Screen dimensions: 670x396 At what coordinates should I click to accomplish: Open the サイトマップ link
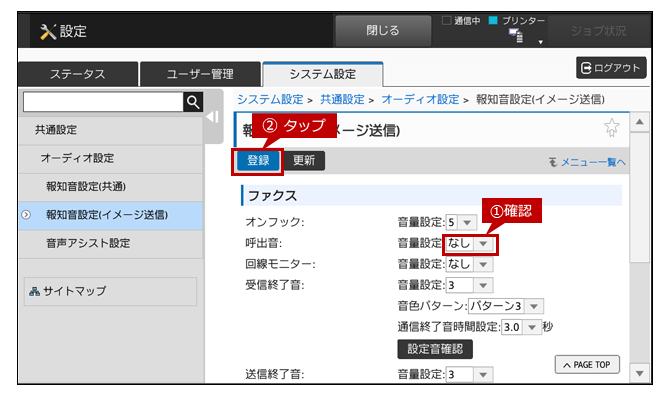[x=111, y=292]
